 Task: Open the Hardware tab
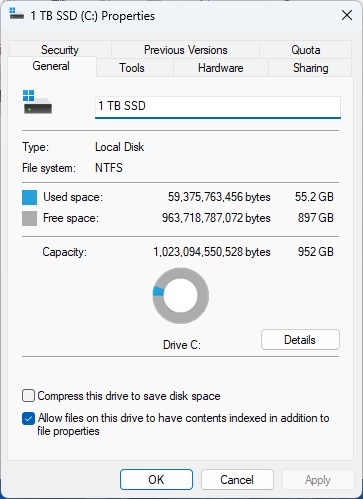[221, 68]
